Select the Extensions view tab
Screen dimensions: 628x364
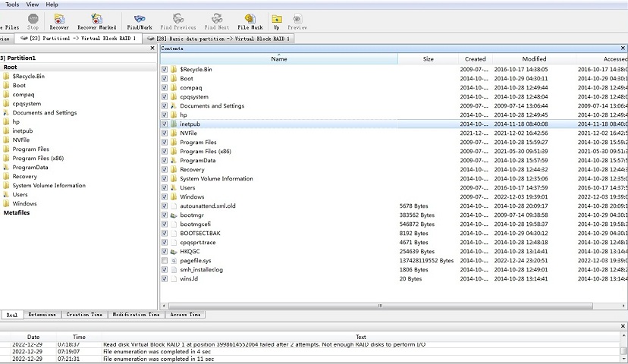click(x=42, y=315)
